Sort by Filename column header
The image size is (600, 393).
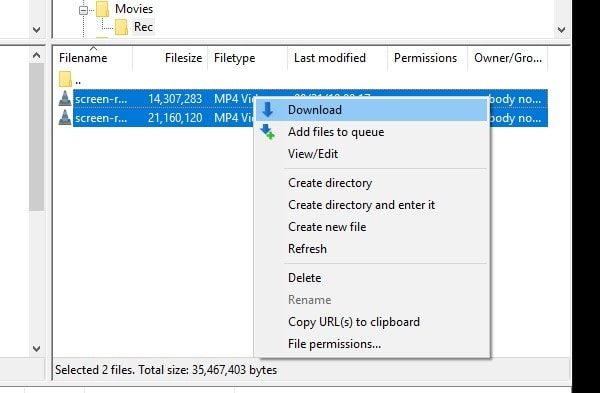(x=93, y=58)
